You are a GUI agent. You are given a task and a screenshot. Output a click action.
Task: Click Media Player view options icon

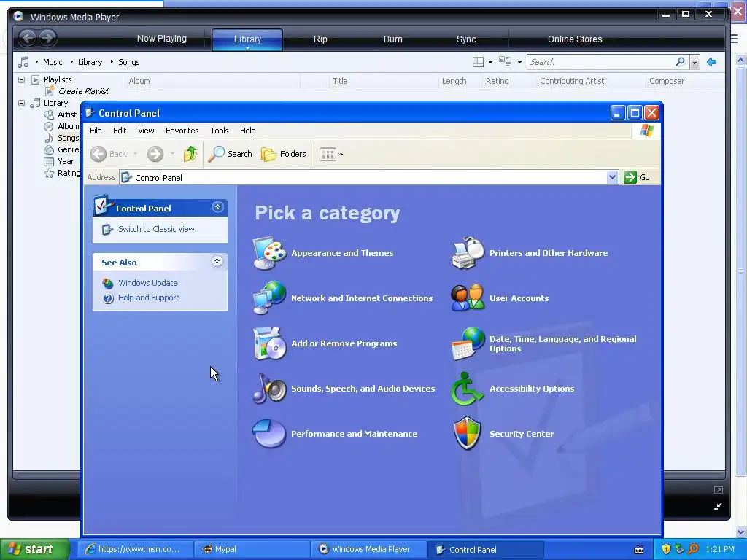point(505,61)
